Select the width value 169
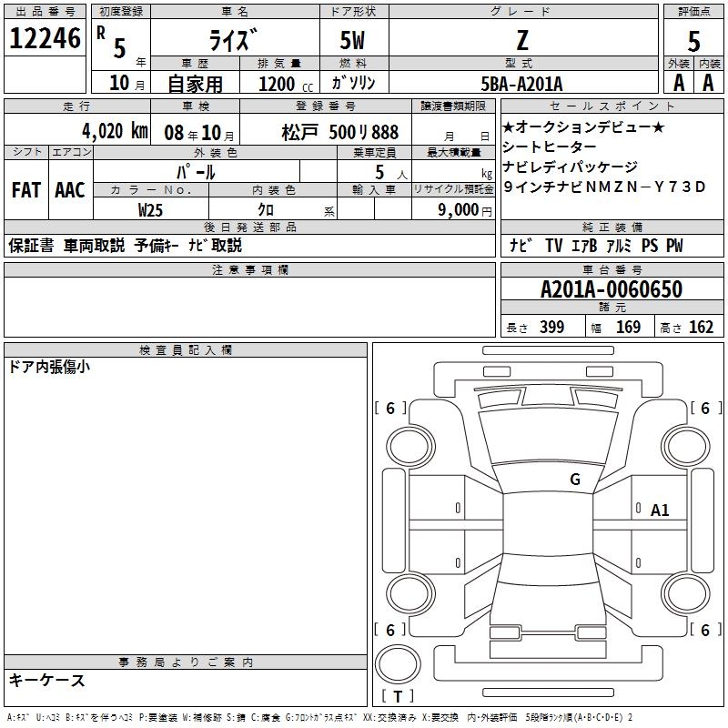This screenshot has height=728, width=728. click(x=628, y=327)
